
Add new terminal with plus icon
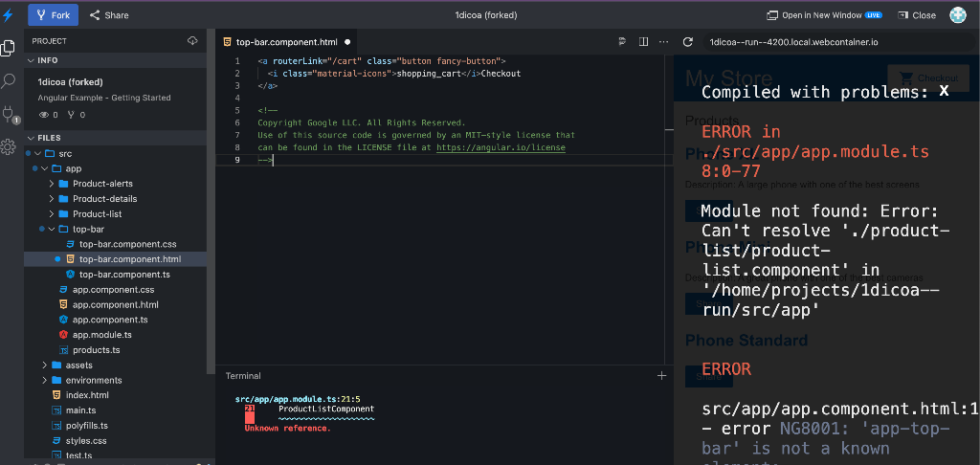662,376
